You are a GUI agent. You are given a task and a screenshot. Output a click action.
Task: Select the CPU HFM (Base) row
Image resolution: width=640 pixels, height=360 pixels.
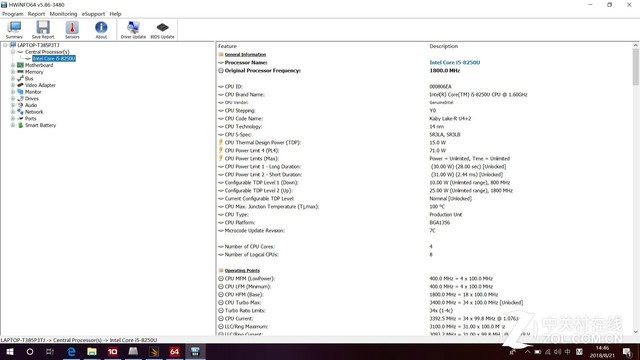tap(424, 294)
